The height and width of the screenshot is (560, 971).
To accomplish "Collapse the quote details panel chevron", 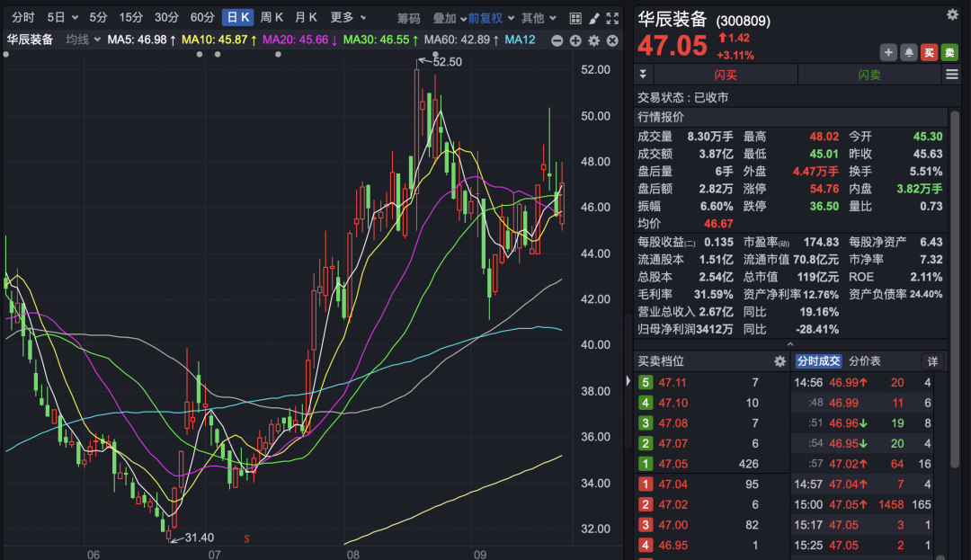I will pyautogui.click(x=790, y=344).
